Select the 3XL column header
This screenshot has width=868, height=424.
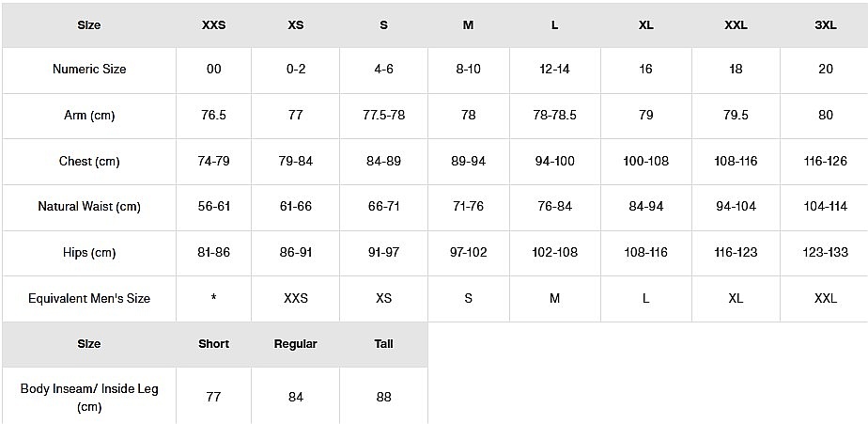(x=826, y=25)
